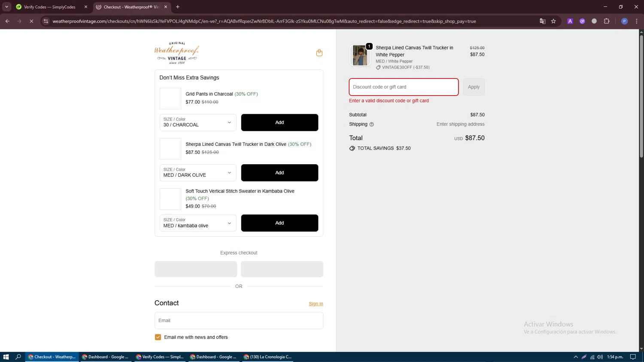Open the Chrome profile avatar
Image resolution: width=644 pixels, height=362 pixels.
(625, 21)
